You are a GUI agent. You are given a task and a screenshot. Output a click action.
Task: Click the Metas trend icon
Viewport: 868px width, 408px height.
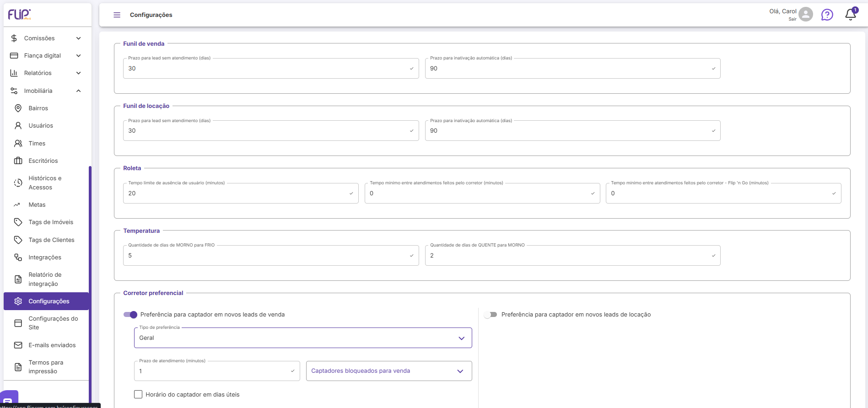tap(17, 205)
